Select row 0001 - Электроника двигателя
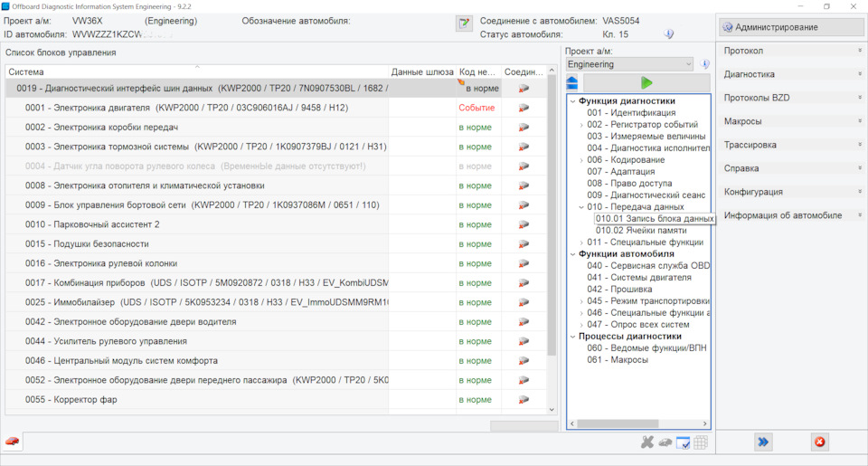This screenshot has width=868, height=466. point(197,108)
